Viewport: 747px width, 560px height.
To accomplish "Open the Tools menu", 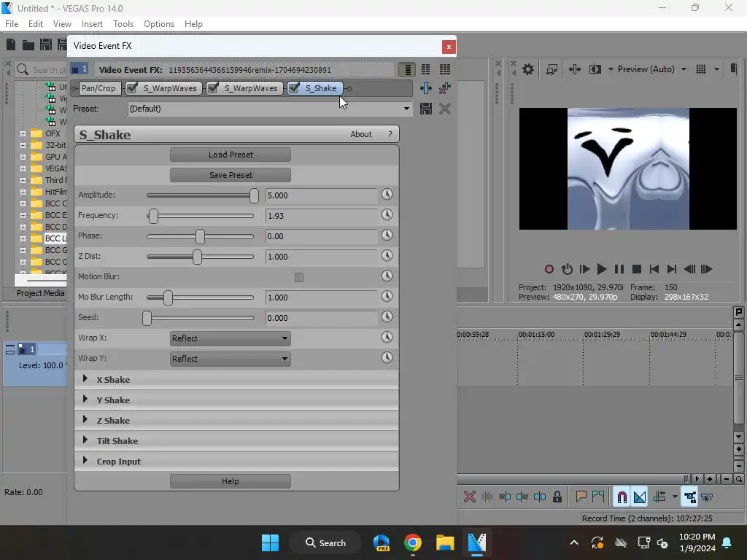I will (x=123, y=24).
